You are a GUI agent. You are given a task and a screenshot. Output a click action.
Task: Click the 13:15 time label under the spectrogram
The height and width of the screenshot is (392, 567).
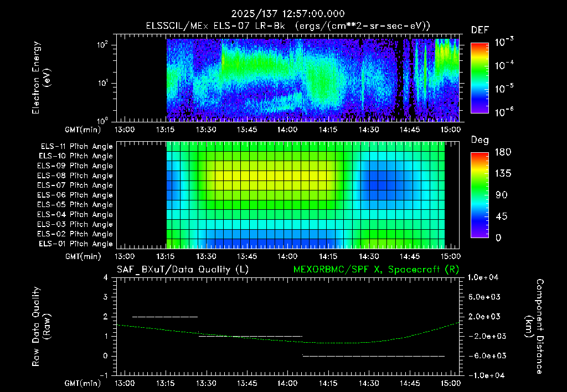pyautogui.click(x=165, y=130)
